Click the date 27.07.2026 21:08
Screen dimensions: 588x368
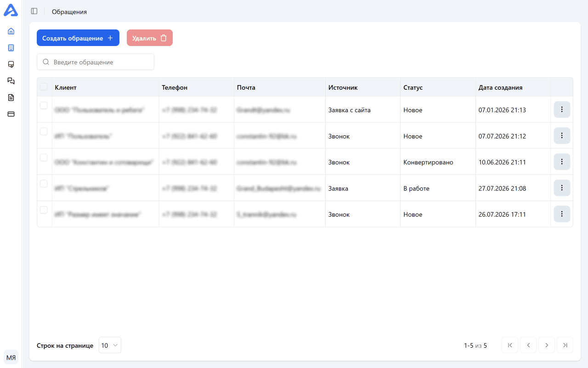(x=502, y=188)
